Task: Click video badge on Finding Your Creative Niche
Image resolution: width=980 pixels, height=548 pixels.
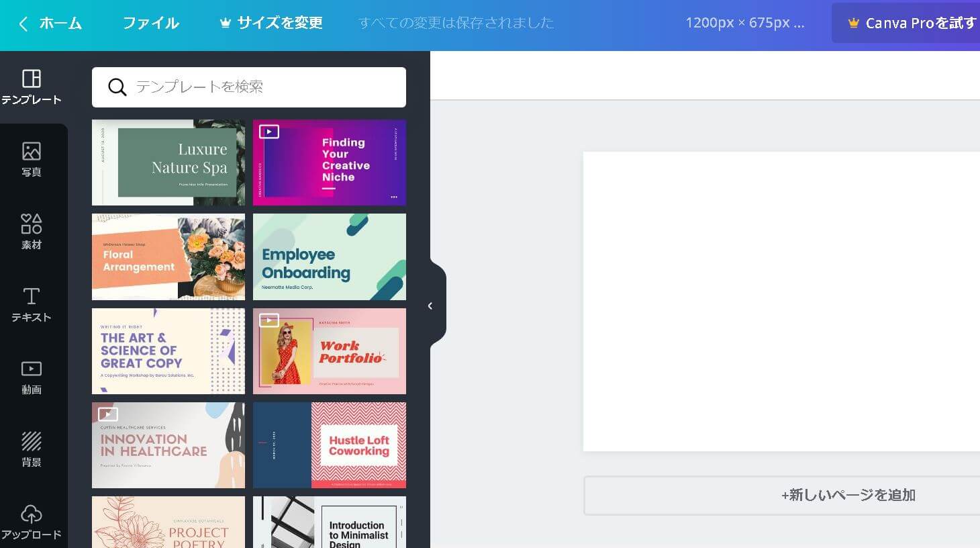Action: [269, 132]
